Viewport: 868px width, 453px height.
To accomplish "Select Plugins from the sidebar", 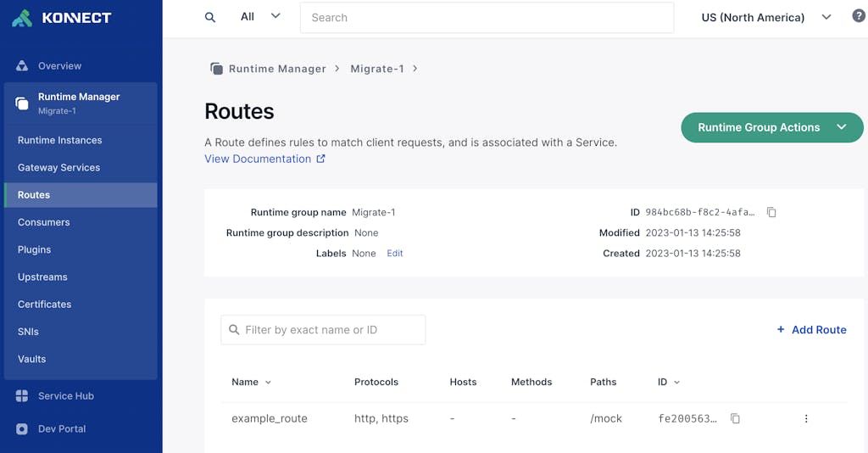I will (x=35, y=249).
